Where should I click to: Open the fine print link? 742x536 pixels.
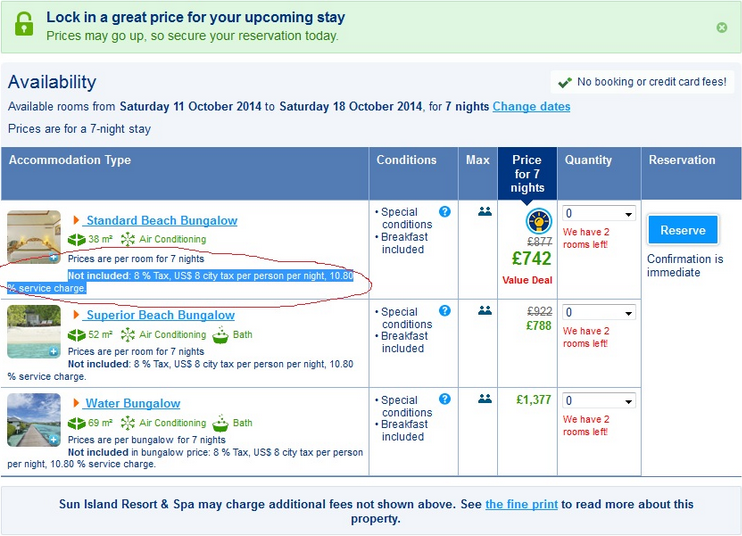(x=521, y=504)
